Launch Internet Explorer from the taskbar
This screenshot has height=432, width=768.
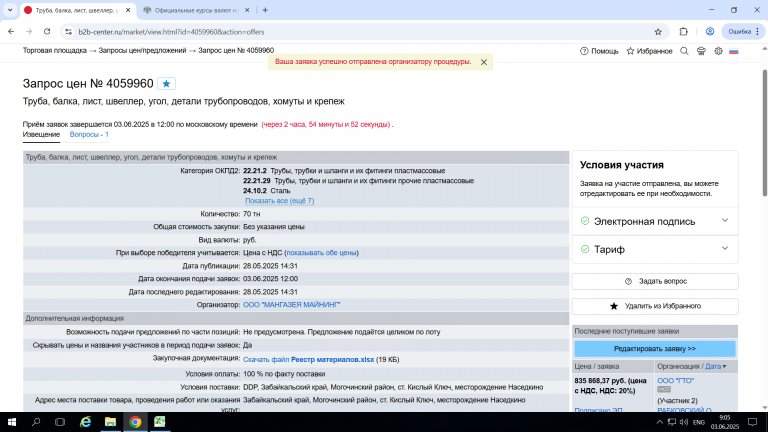click(x=85, y=422)
